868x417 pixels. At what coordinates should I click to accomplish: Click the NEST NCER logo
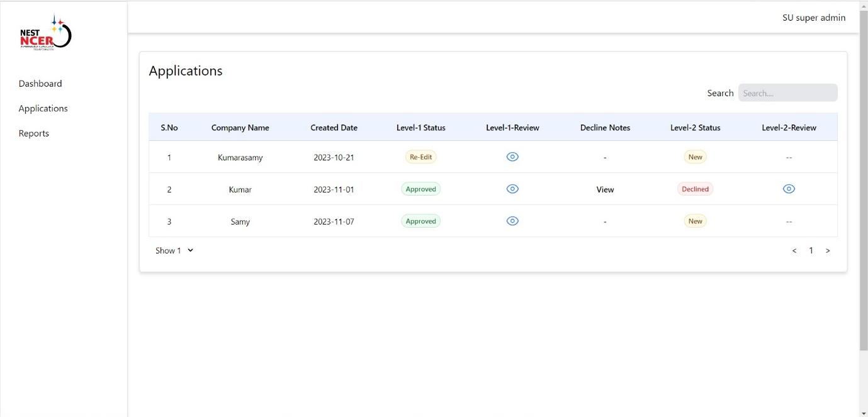(45, 33)
